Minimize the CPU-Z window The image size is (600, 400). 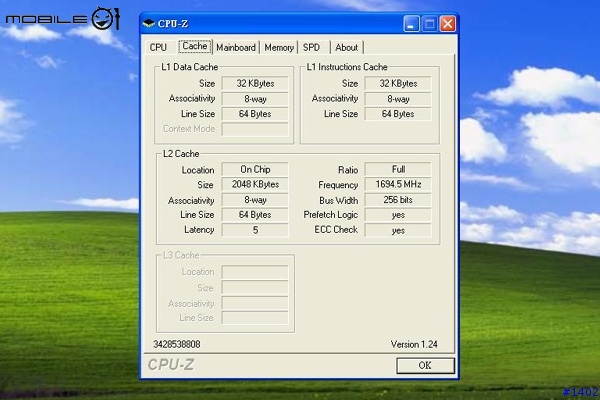pos(411,24)
